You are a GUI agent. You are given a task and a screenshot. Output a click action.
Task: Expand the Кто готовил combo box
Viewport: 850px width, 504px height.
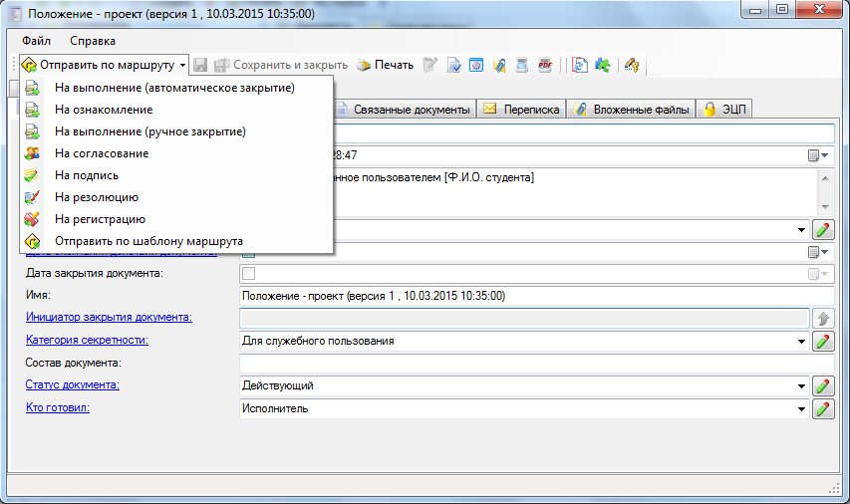[801, 409]
